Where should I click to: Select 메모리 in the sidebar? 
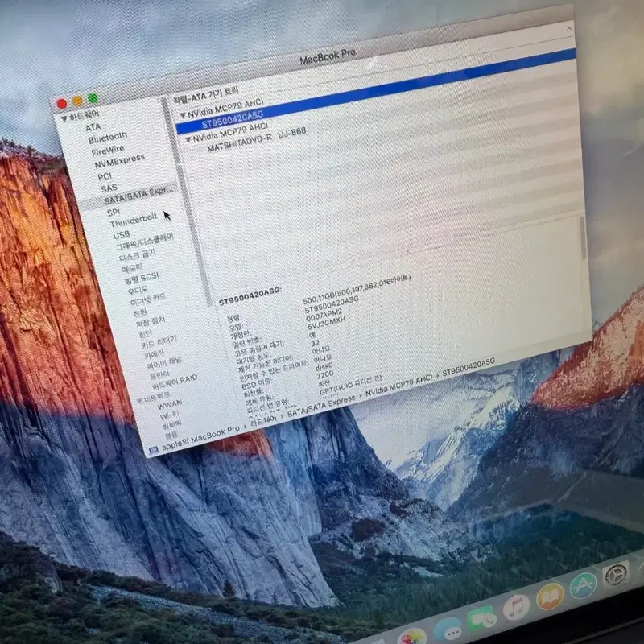[x=132, y=268]
